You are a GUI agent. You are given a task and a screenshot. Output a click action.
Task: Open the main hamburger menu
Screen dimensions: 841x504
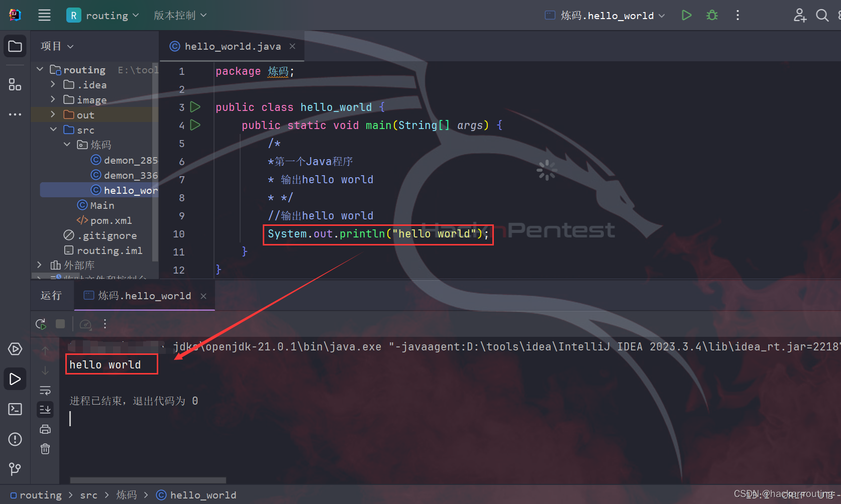(x=44, y=15)
